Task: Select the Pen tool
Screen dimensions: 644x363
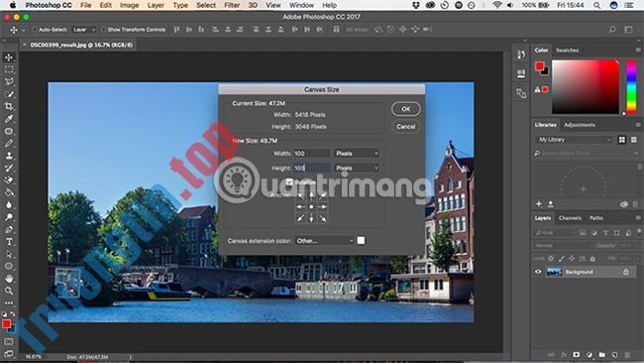Action: tap(9, 229)
